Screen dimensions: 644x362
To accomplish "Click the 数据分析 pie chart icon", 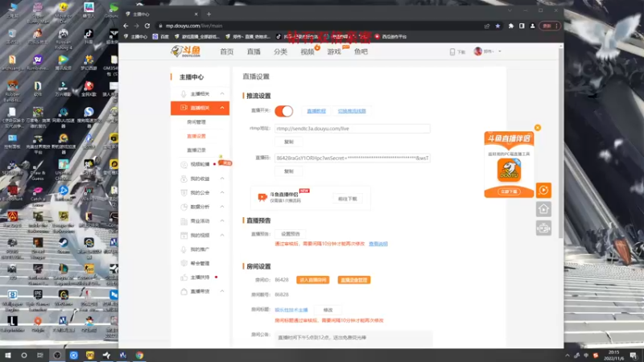I will click(184, 207).
